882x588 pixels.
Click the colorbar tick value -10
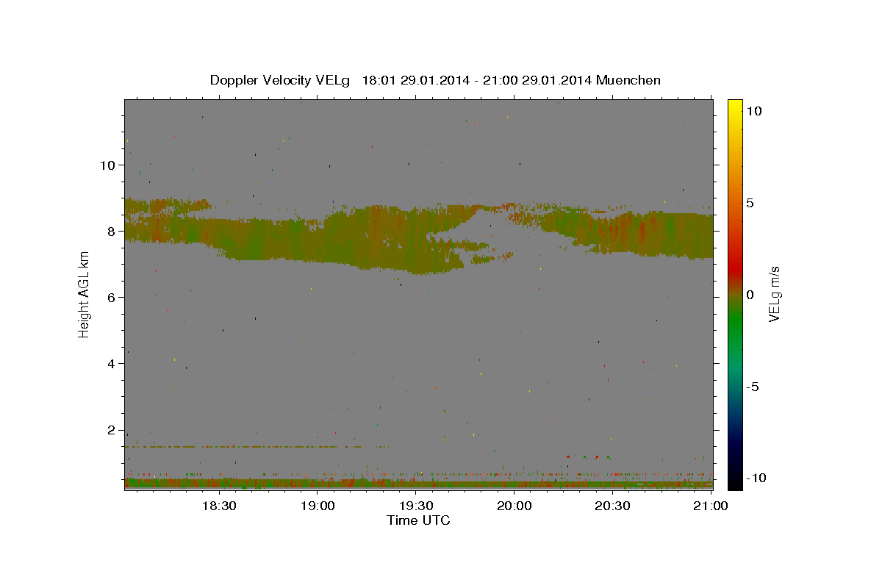coord(756,478)
